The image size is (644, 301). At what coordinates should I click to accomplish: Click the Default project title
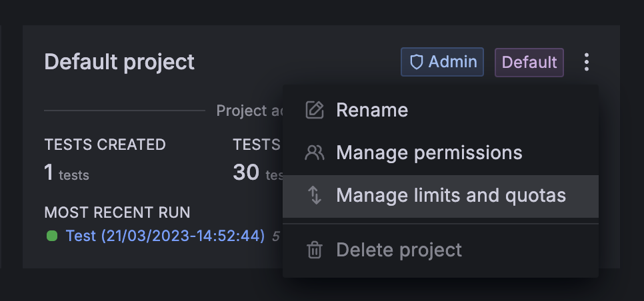119,62
